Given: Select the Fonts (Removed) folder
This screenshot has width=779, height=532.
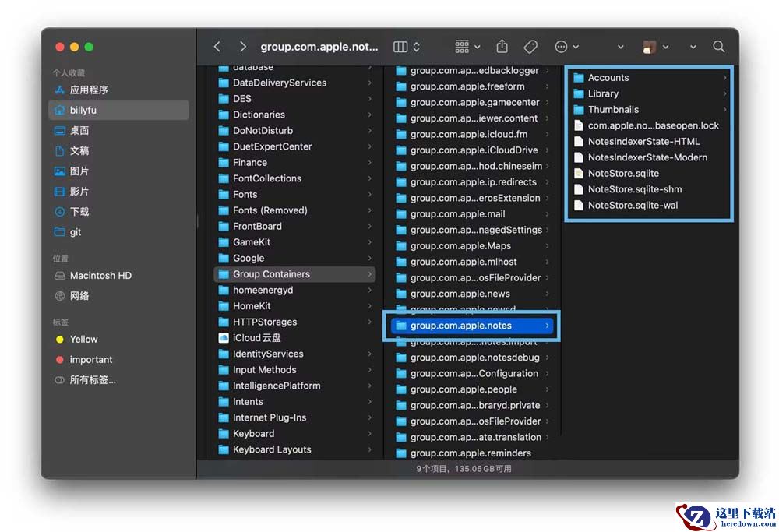Looking at the screenshot, I should tap(295, 210).
